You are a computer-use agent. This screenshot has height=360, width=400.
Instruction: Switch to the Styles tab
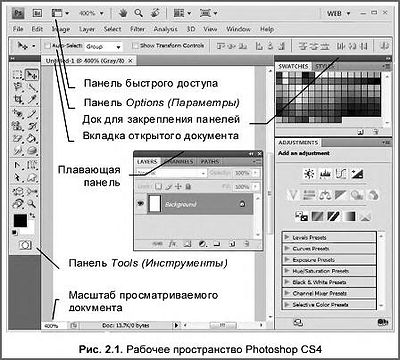click(324, 66)
